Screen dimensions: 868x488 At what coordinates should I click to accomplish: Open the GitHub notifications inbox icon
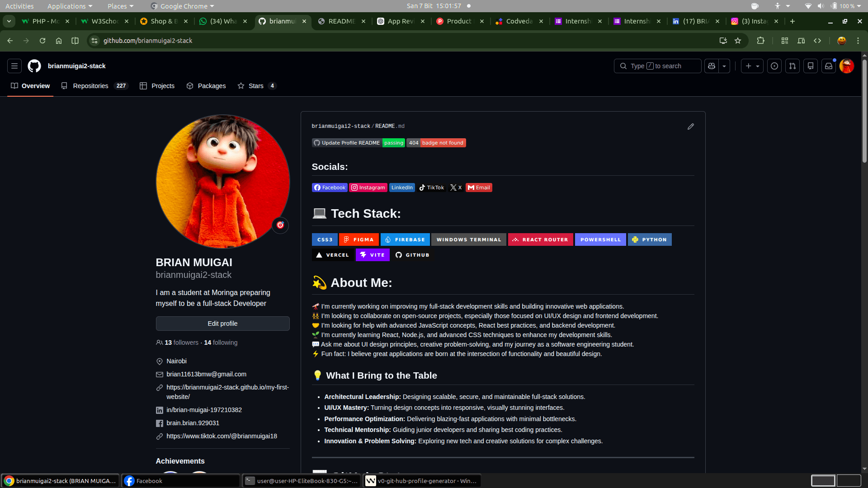(x=828, y=66)
